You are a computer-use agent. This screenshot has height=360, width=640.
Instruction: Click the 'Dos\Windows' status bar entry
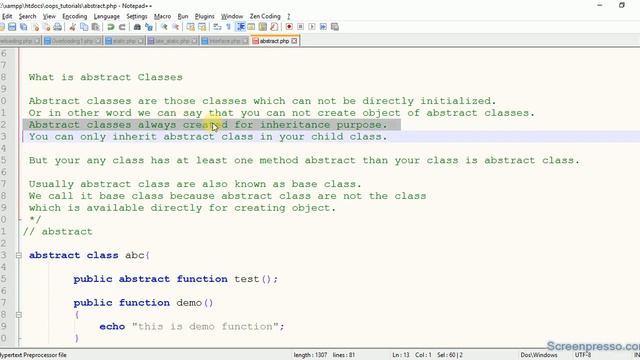coord(539,355)
